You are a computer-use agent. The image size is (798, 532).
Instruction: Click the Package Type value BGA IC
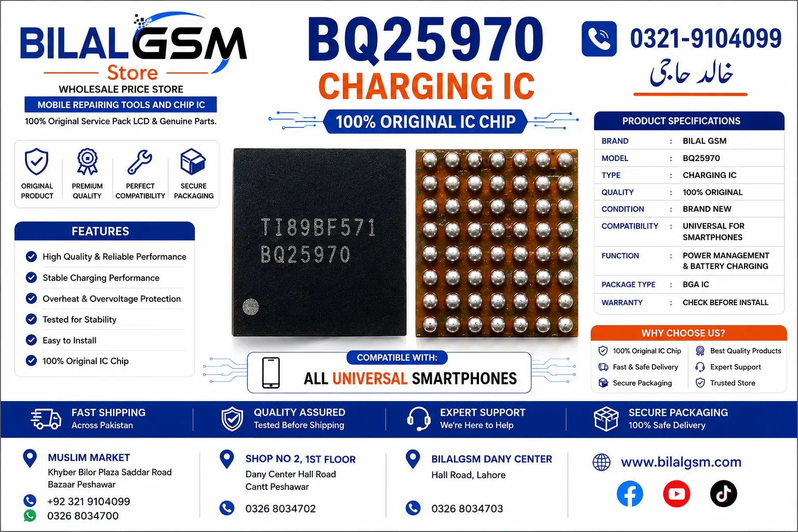pyautogui.click(x=696, y=284)
